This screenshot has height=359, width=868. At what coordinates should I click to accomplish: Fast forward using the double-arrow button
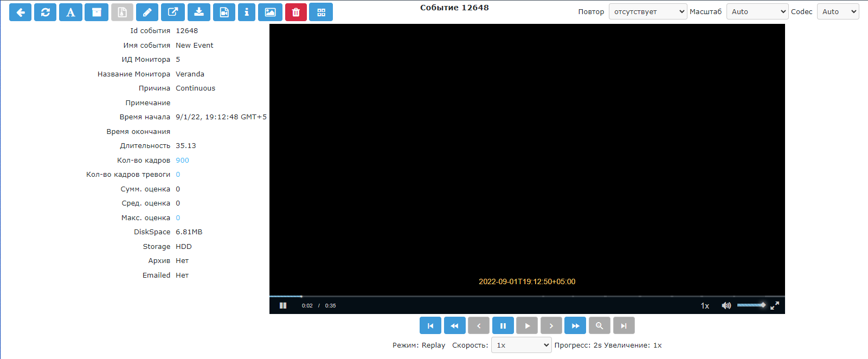pyautogui.click(x=575, y=325)
